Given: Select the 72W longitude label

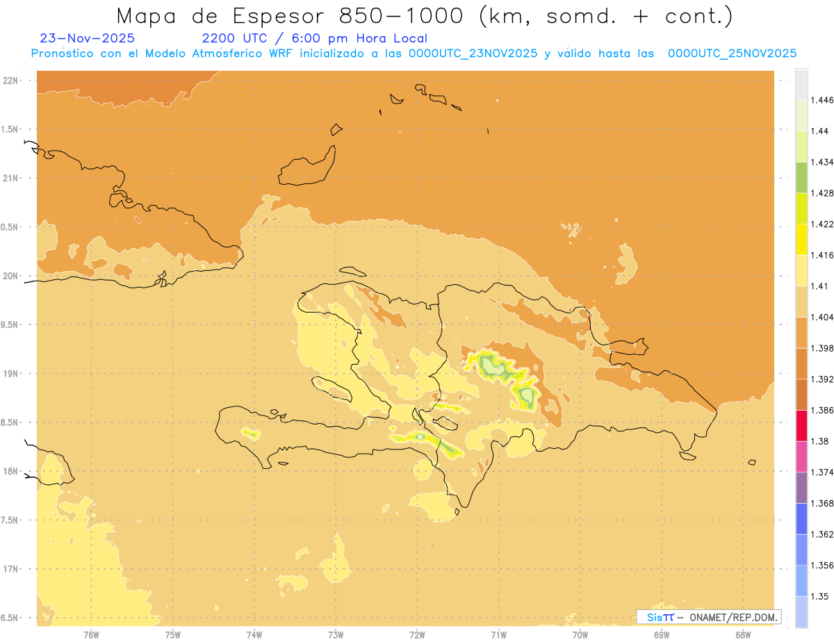Looking at the screenshot, I should [417, 635].
